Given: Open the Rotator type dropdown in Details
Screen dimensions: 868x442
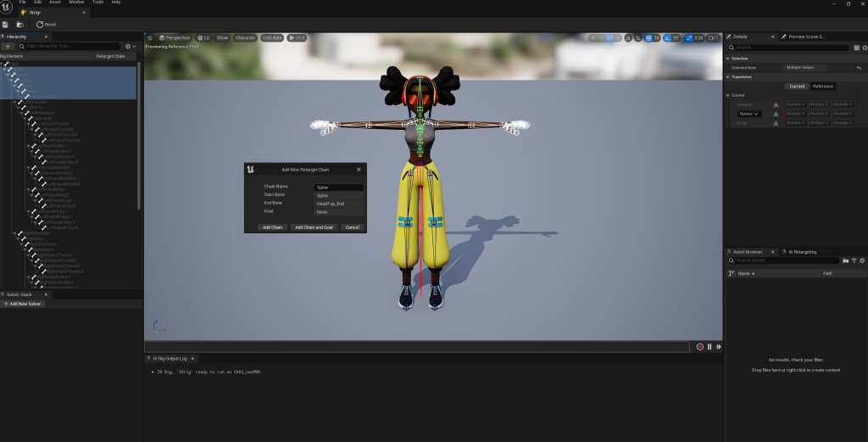Looking at the screenshot, I should click(748, 114).
